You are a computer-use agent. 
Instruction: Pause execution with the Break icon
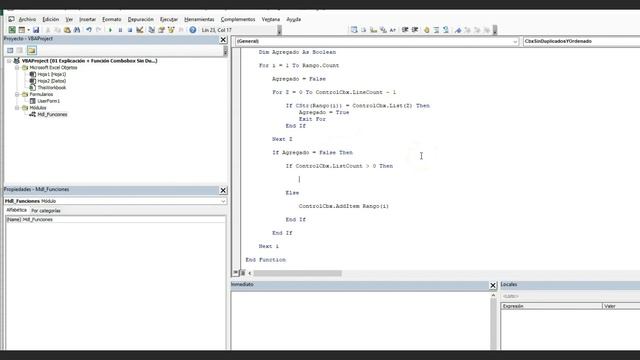pos(120,30)
